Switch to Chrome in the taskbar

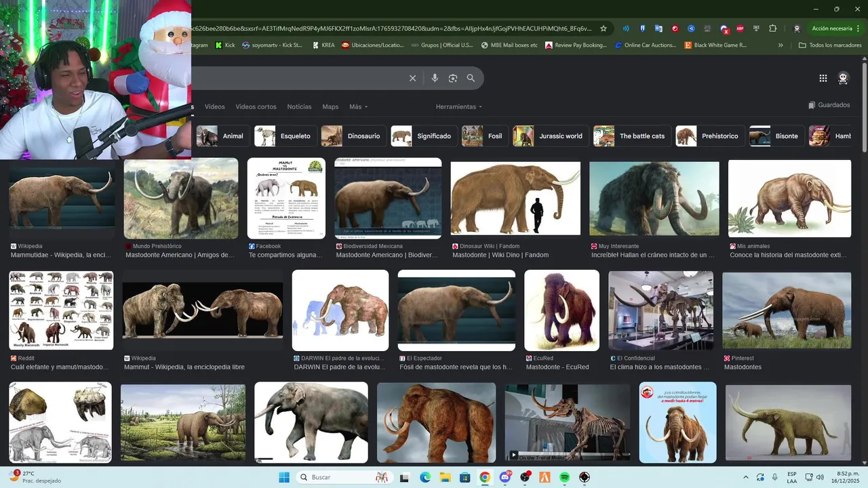pyautogui.click(x=485, y=477)
